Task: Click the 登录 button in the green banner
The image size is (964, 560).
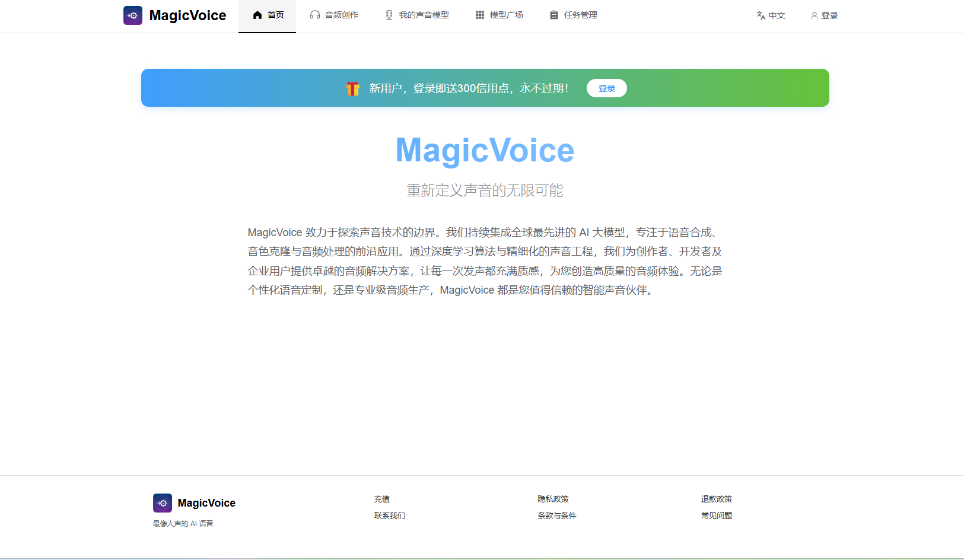Action: (606, 88)
